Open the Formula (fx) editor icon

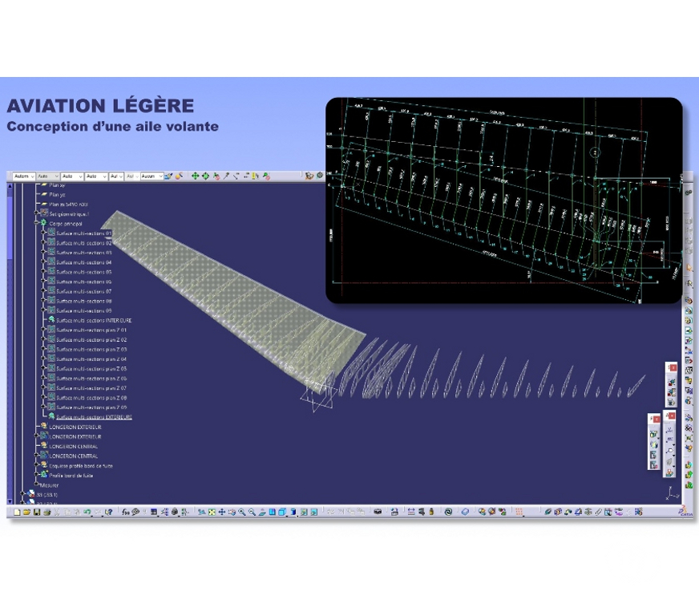[124, 510]
